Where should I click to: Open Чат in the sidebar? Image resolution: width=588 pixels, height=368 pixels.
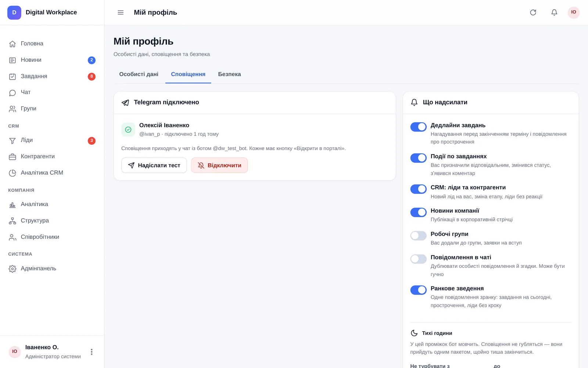pos(52,92)
